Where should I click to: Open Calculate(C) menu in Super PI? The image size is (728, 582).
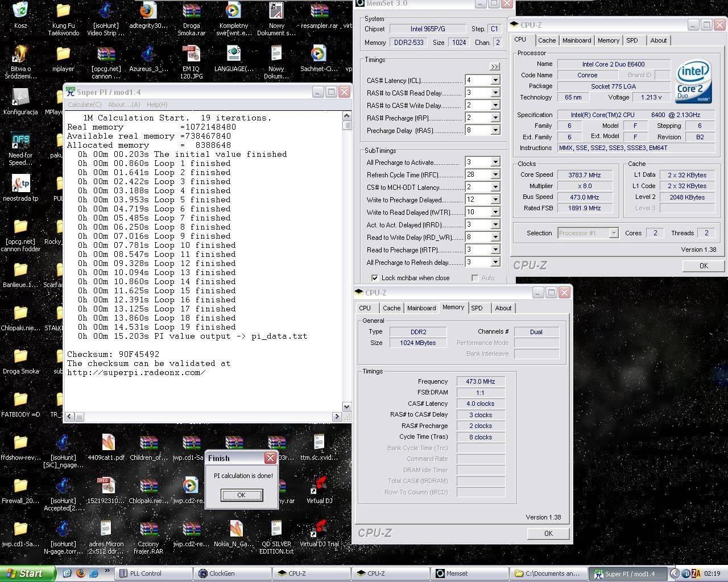(85, 105)
